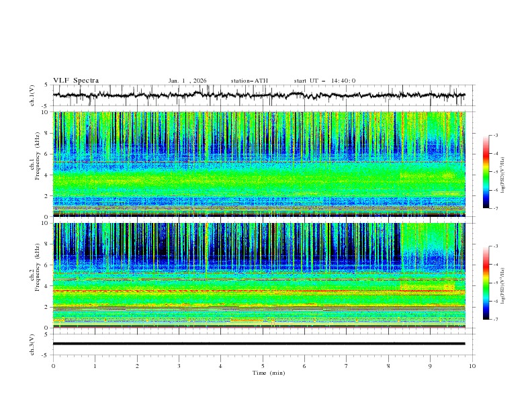The image size is (532, 411).
Task: Click the "ch.3(V)" axis label
Action: [32, 345]
